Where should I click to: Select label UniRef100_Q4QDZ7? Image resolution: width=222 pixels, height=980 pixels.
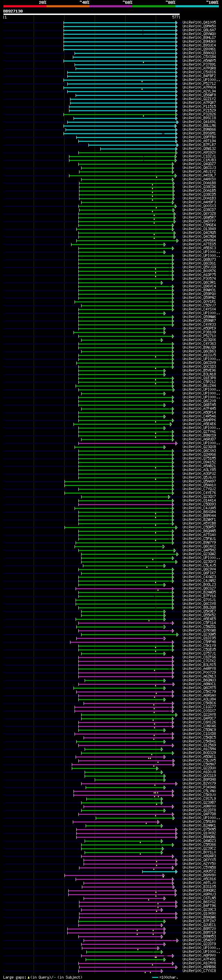(199, 164)
